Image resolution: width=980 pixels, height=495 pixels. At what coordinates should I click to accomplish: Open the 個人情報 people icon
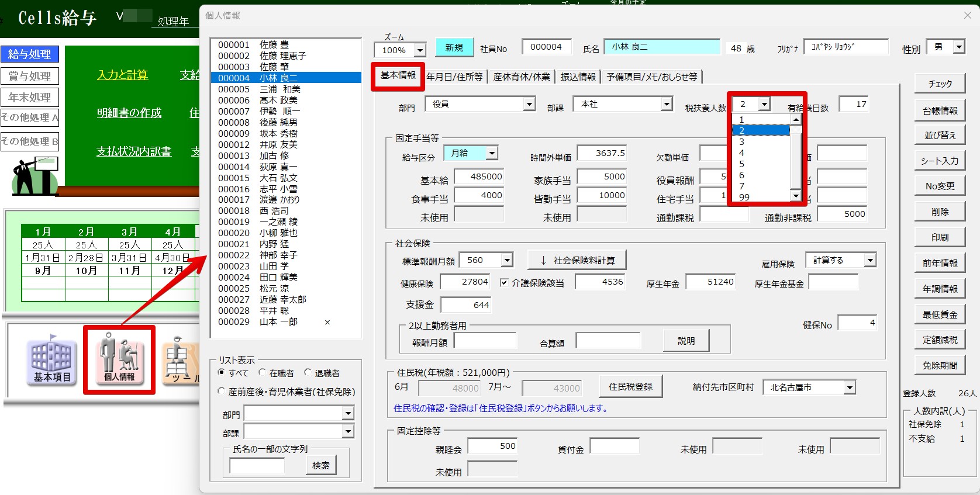120,360
